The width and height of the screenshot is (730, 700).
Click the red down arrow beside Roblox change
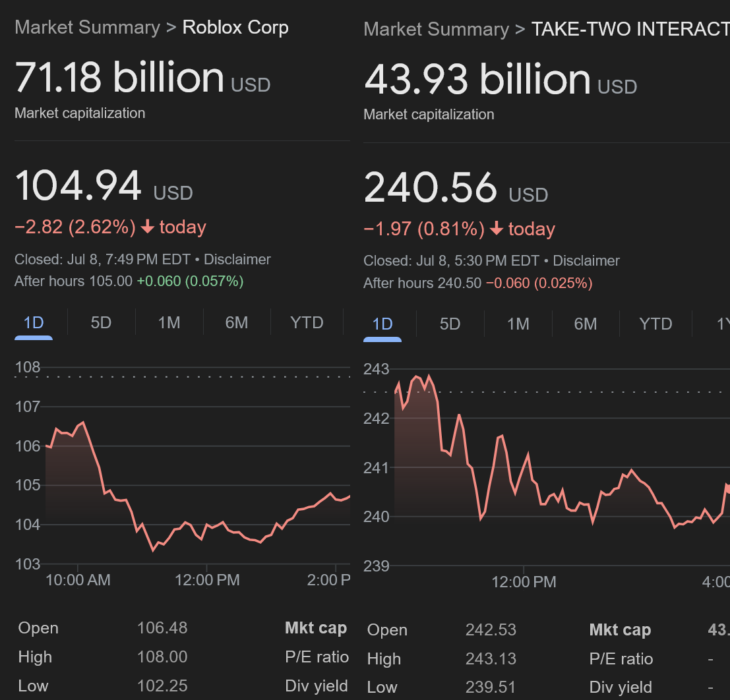pos(148,227)
